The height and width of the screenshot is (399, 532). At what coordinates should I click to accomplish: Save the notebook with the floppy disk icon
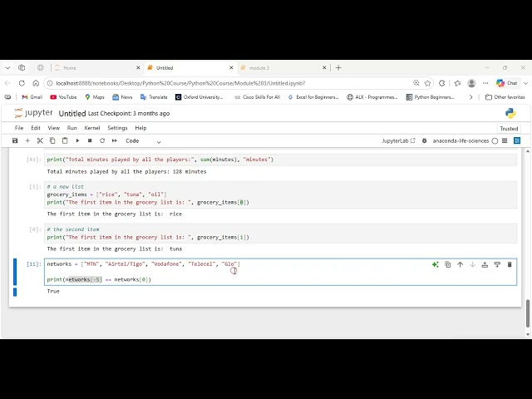[15, 140]
